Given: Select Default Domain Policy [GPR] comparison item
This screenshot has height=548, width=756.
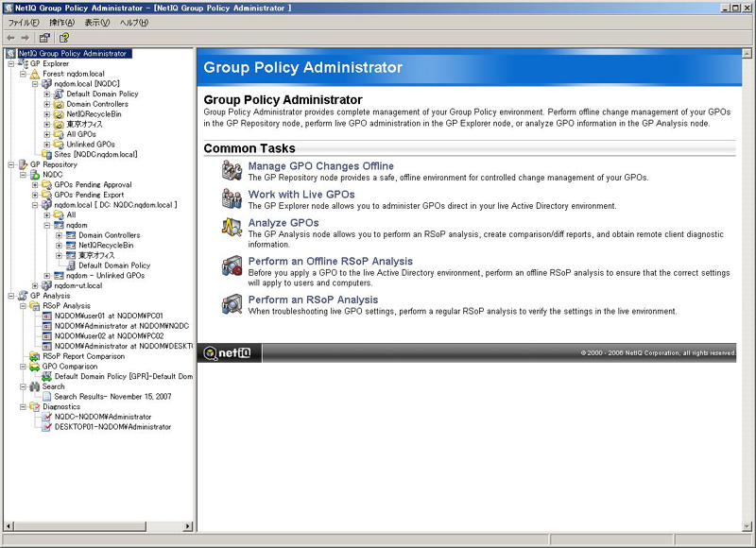Looking at the screenshot, I should point(124,376).
